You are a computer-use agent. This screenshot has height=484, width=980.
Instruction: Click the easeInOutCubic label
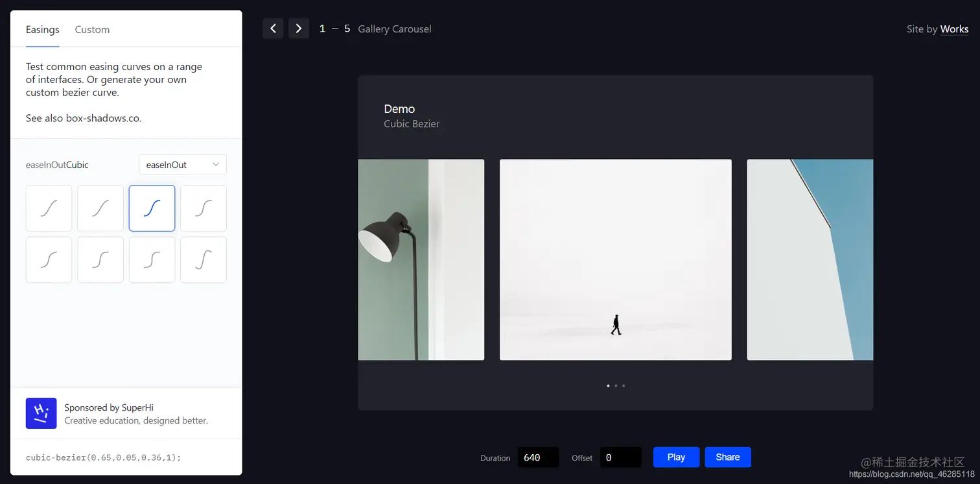pyautogui.click(x=57, y=165)
